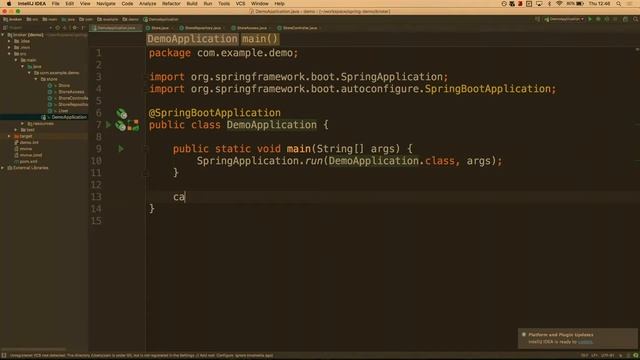The width and height of the screenshot is (640, 360).
Task: Open the DemoApplication run configuration dropdown
Action: coord(564,19)
